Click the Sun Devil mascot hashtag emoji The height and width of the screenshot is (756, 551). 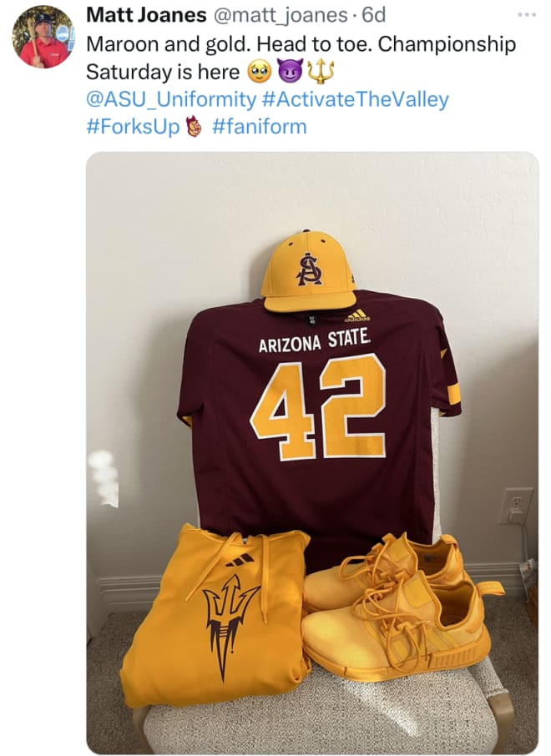click(x=194, y=127)
